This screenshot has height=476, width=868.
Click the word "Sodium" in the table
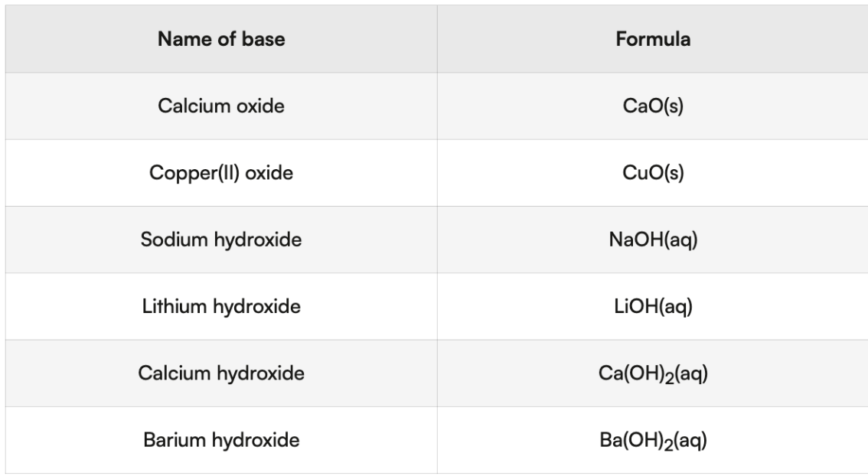click(x=168, y=240)
